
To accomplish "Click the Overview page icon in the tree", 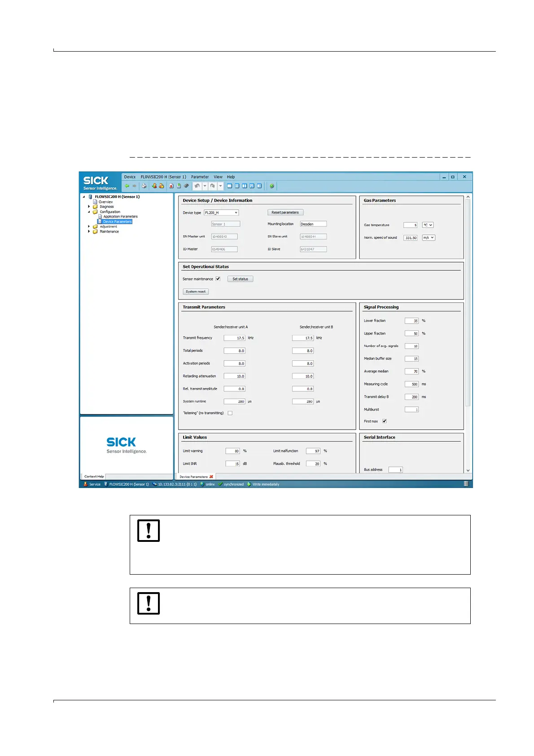I will point(95,202).
